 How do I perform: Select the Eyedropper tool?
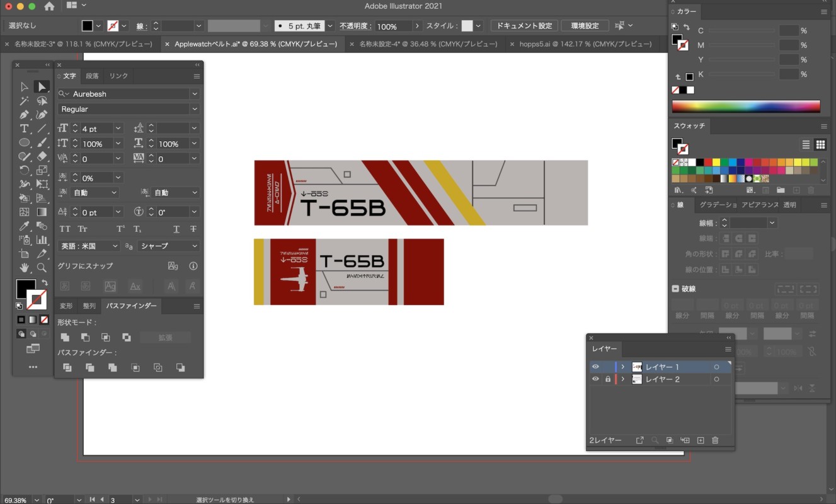point(24,226)
